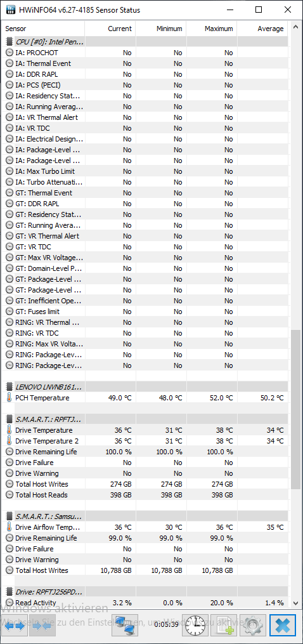The image size is (303, 644).
Task: Select the IA: PROCHOT sensor row
Action: 146,53
